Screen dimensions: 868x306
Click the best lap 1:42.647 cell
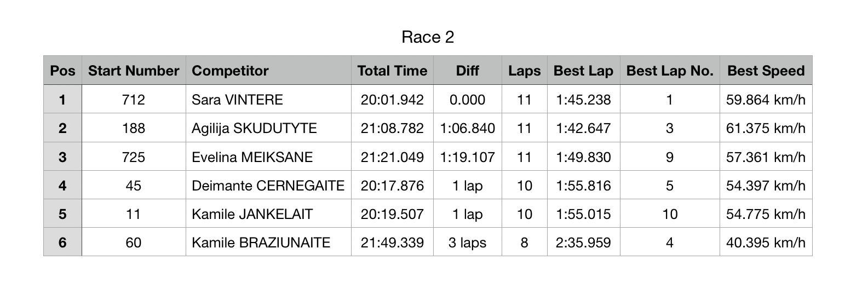click(583, 128)
